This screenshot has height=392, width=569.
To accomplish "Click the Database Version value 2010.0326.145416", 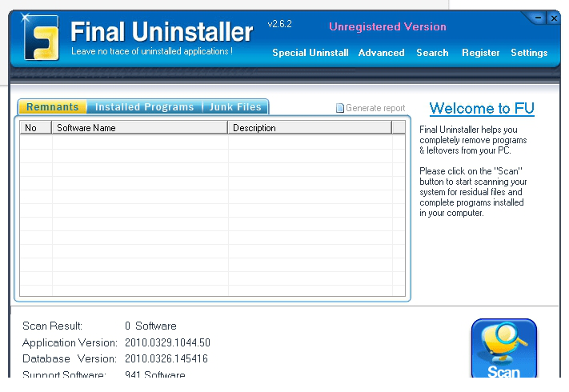I will click(x=166, y=358).
